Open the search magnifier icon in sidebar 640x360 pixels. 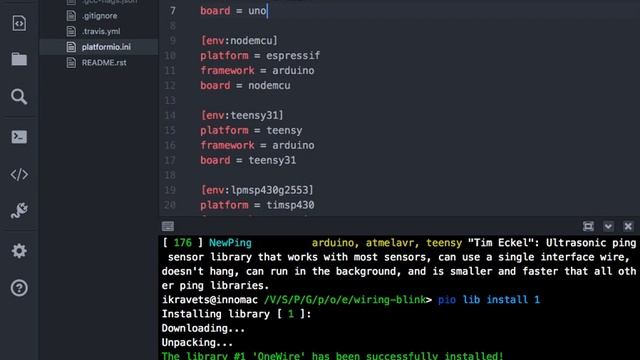(x=19, y=97)
